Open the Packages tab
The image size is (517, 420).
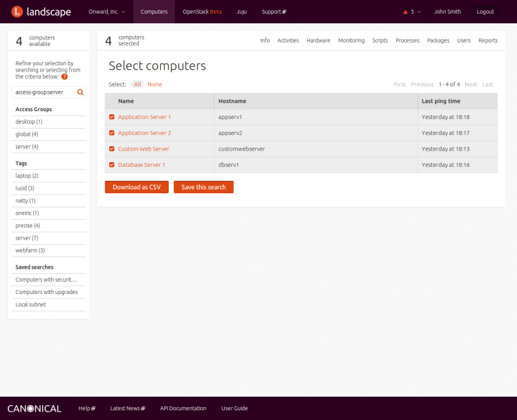438,41
